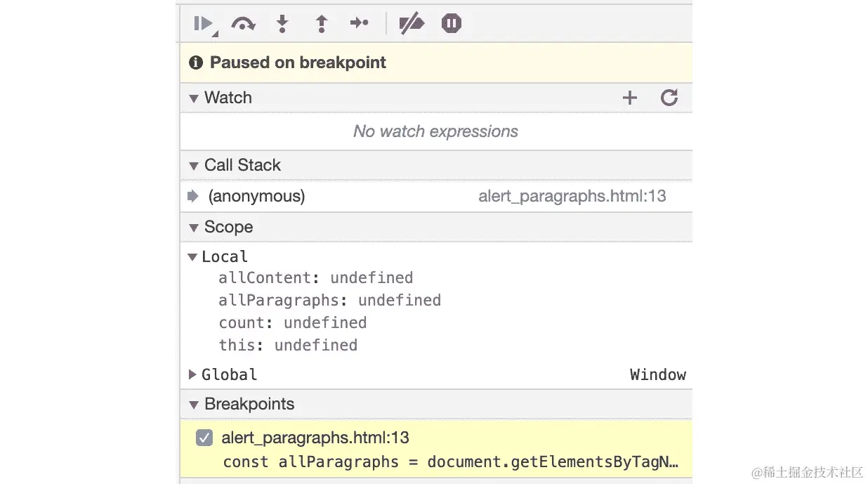Collapse the Watch section
Image resolution: width=868 pixels, height=484 pixels.
pos(194,98)
